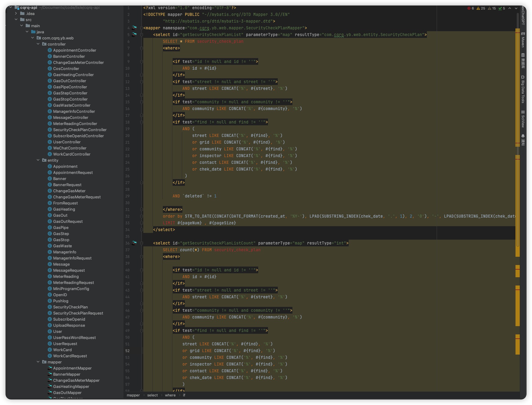This screenshot has width=532, height=405.
Task: Select SecurityCheckPlanRequest entity
Action: pos(78,313)
